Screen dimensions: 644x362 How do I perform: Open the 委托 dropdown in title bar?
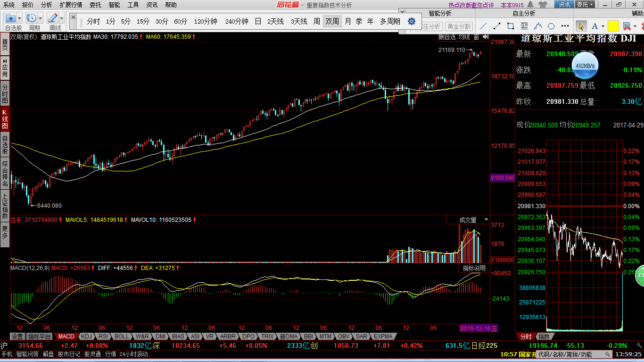586,4
